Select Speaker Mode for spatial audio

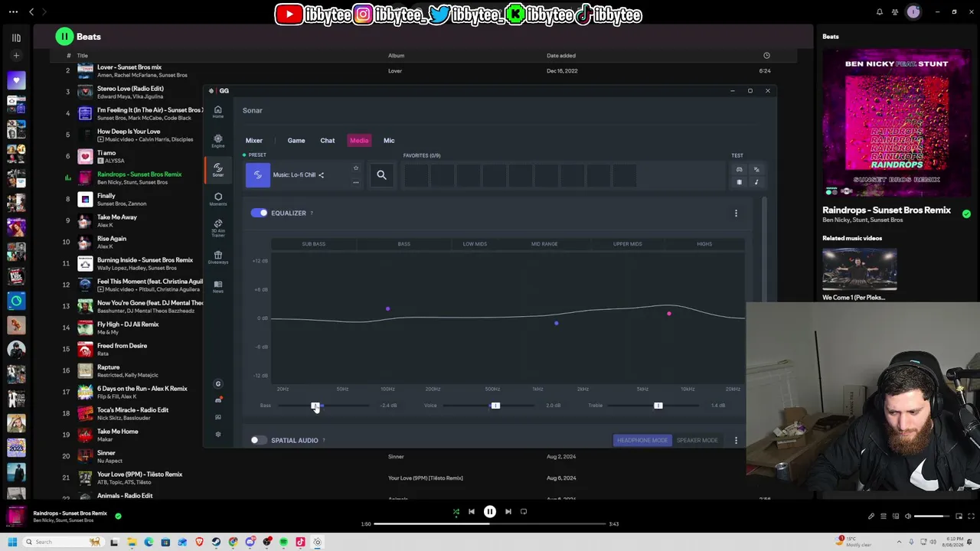coord(697,440)
